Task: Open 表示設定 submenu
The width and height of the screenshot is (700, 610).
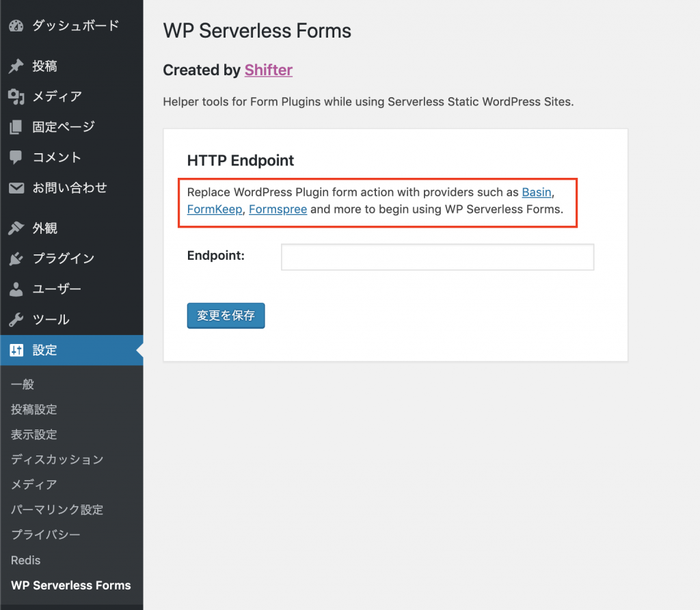Action: [34, 434]
